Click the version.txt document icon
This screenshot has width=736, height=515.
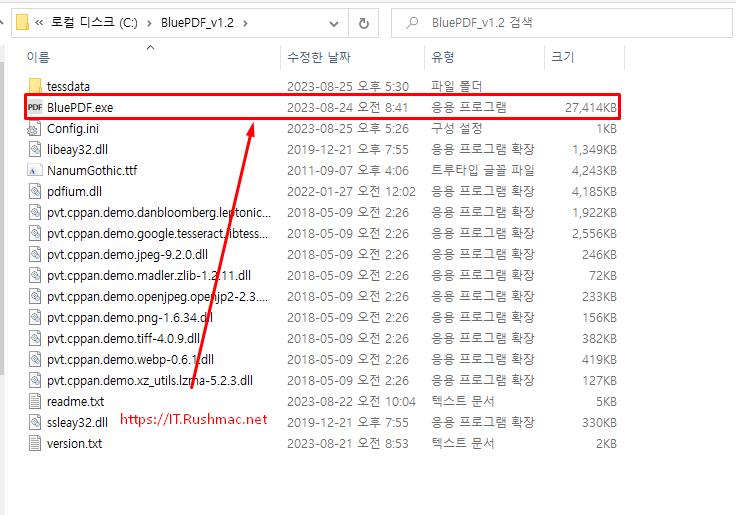coord(35,444)
